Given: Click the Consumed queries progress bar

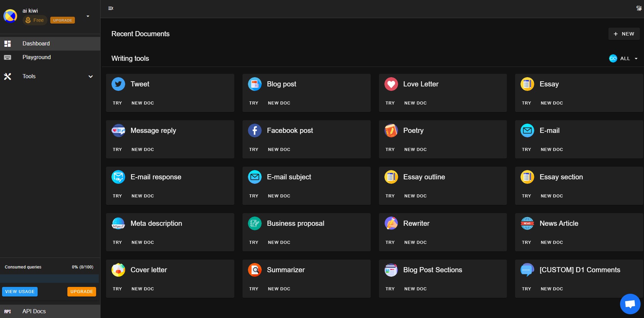Looking at the screenshot, I should [50, 278].
